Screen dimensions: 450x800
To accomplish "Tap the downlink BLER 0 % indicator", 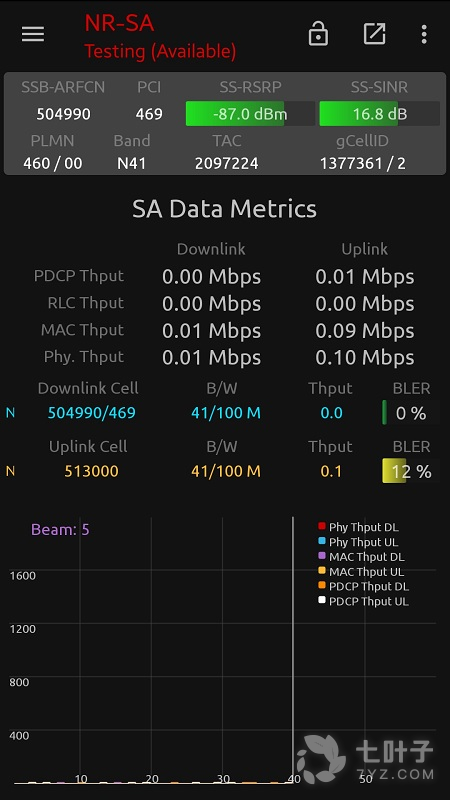I will 411,413.
